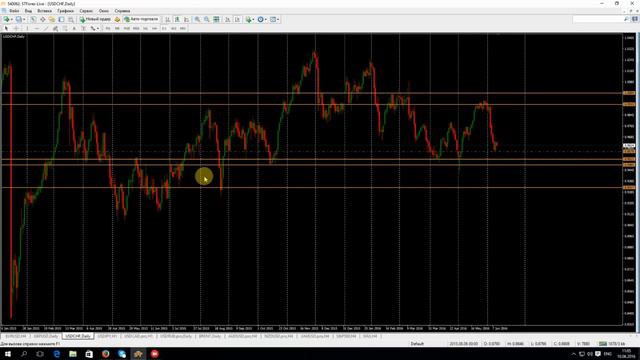This screenshot has width=640, height=360.
Task: Expand the New Chart dropdown arrow
Action: (12, 19)
